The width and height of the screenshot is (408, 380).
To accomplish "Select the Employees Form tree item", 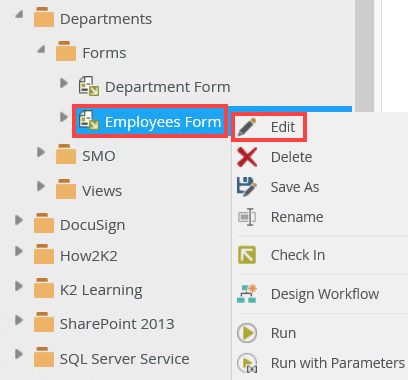I will point(150,122).
